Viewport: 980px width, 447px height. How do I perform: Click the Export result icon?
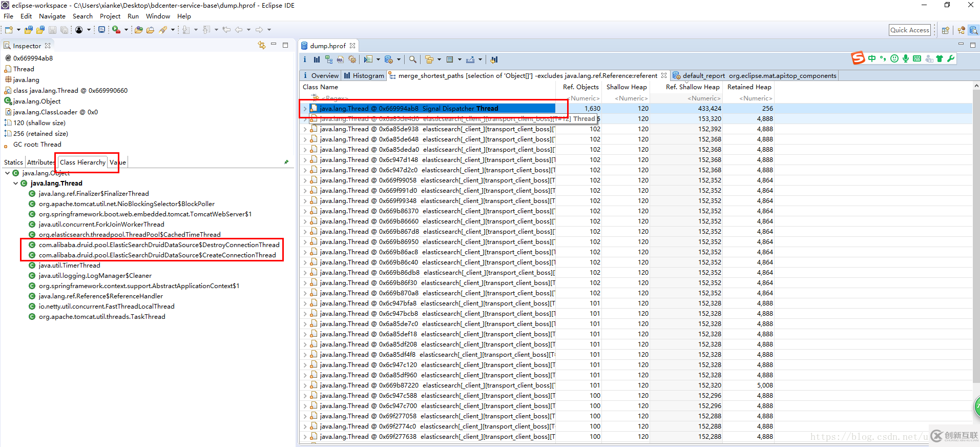pos(470,59)
